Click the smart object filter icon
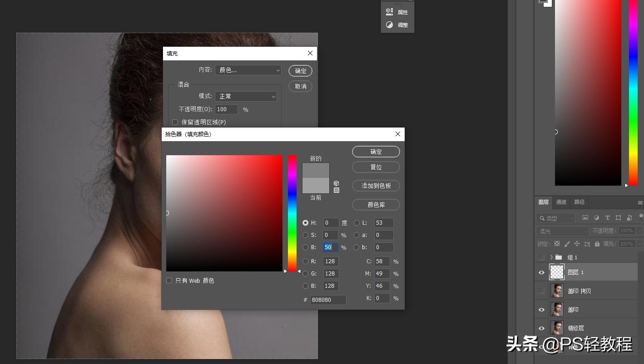Image resolution: width=644 pixels, height=364 pixels. click(x=629, y=218)
